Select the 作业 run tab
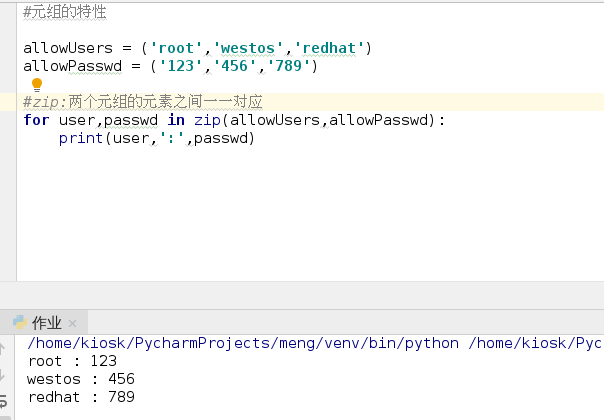Viewport: 604px width, 420px height. coord(44,323)
